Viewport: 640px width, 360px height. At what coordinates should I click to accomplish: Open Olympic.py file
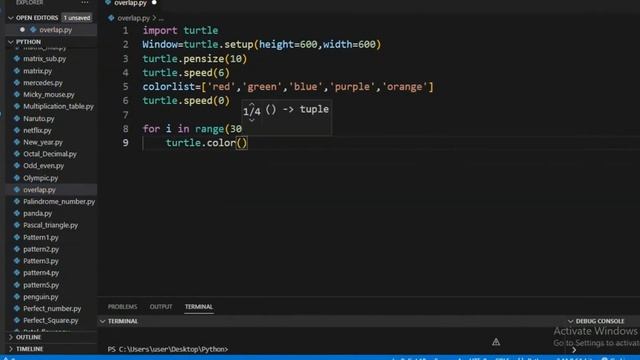[x=40, y=178]
